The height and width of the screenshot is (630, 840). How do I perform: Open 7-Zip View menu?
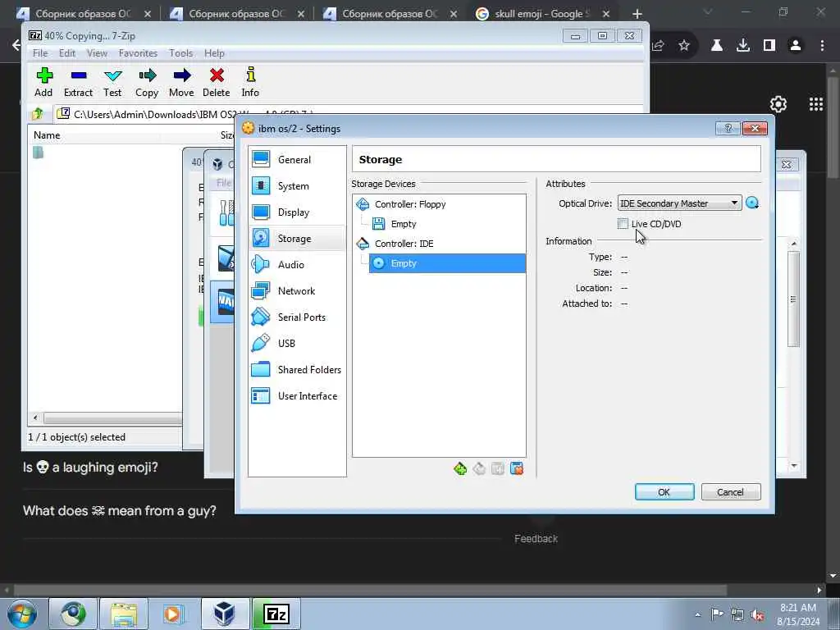[x=97, y=53]
